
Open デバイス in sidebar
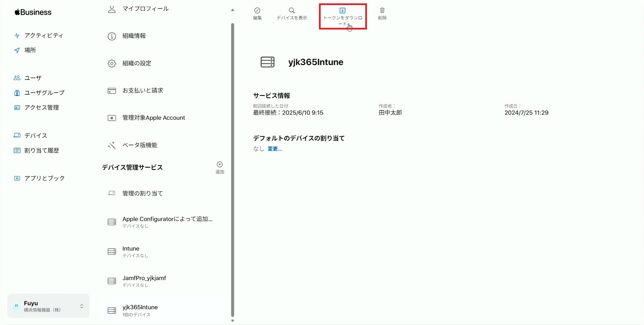pos(30,136)
